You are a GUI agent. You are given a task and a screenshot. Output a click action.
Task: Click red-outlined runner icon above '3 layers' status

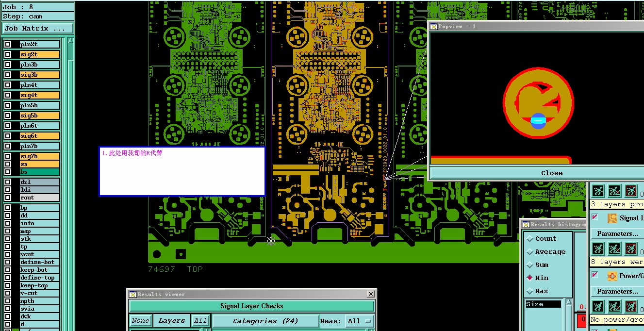coord(630,190)
